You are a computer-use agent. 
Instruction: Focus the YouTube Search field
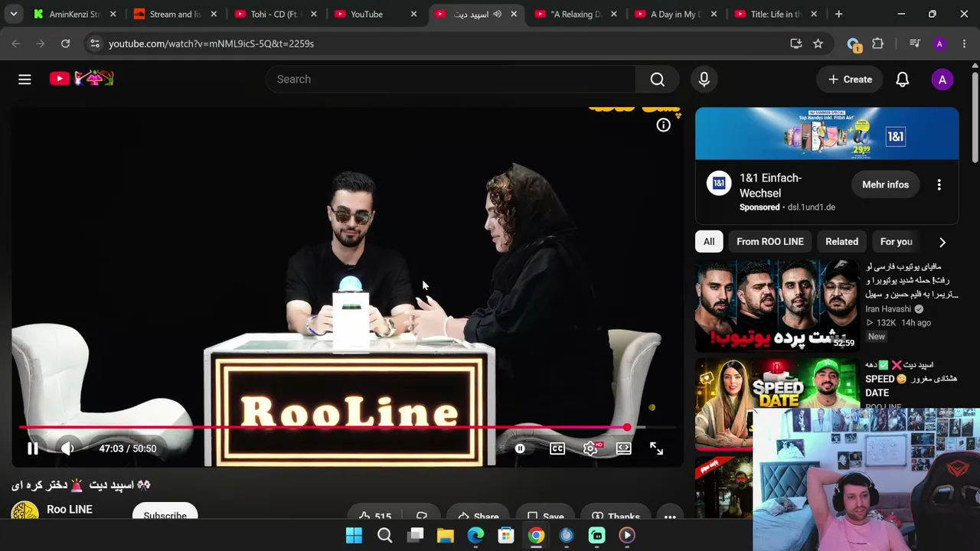pos(450,79)
